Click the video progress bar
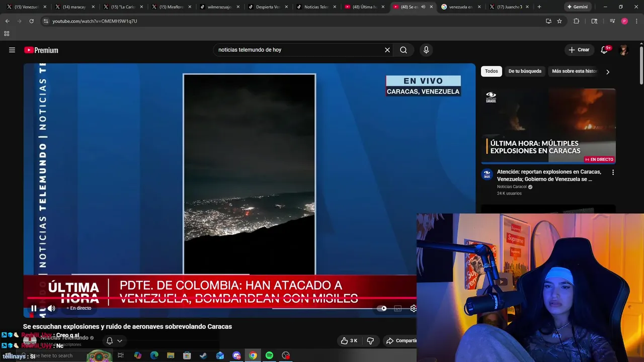The height and width of the screenshot is (362, 644). coord(221,298)
